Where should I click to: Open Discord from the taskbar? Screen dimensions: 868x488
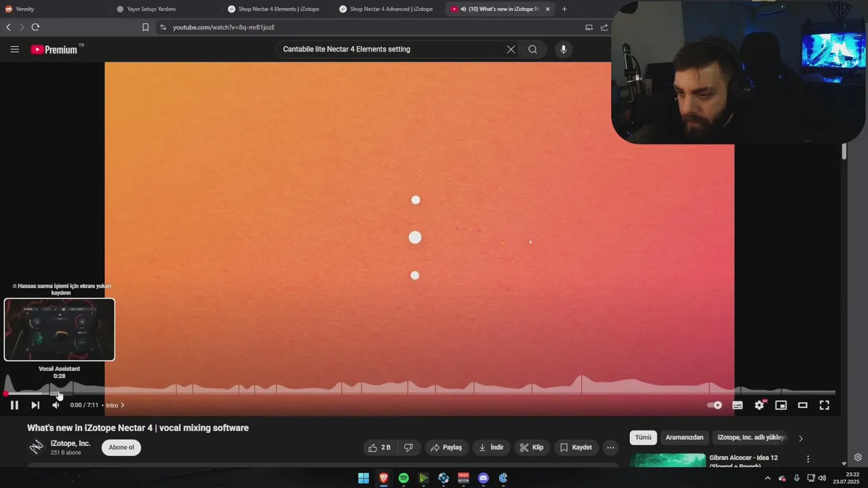(x=483, y=478)
